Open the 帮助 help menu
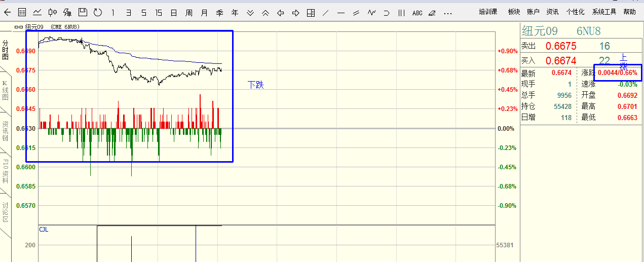Screen dimensions: 644x262 [x=630, y=12]
